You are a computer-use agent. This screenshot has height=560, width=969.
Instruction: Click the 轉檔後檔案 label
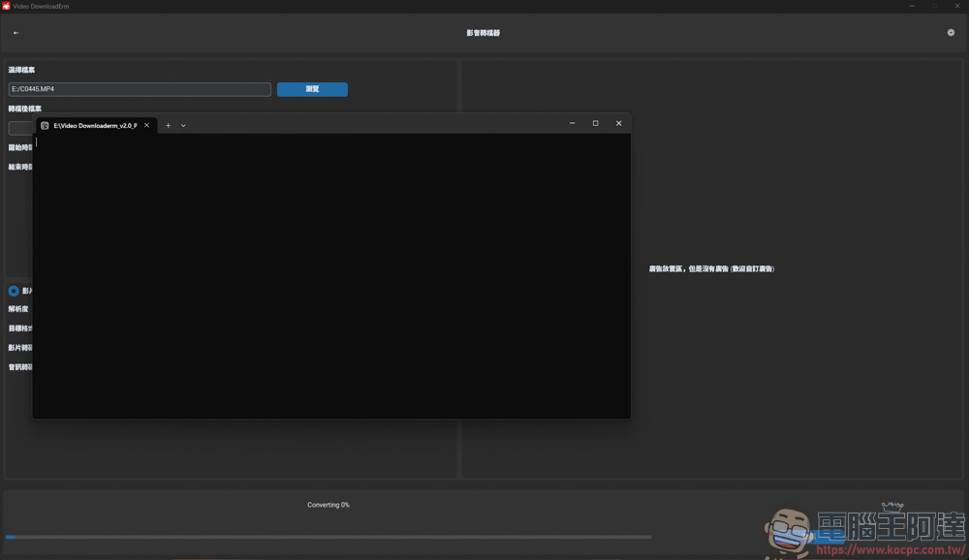coord(25,109)
